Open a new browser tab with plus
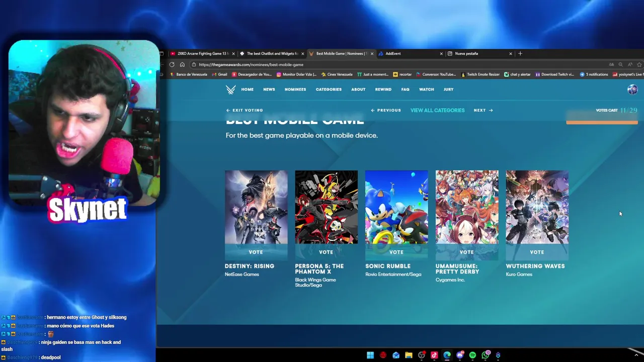 tap(520, 53)
